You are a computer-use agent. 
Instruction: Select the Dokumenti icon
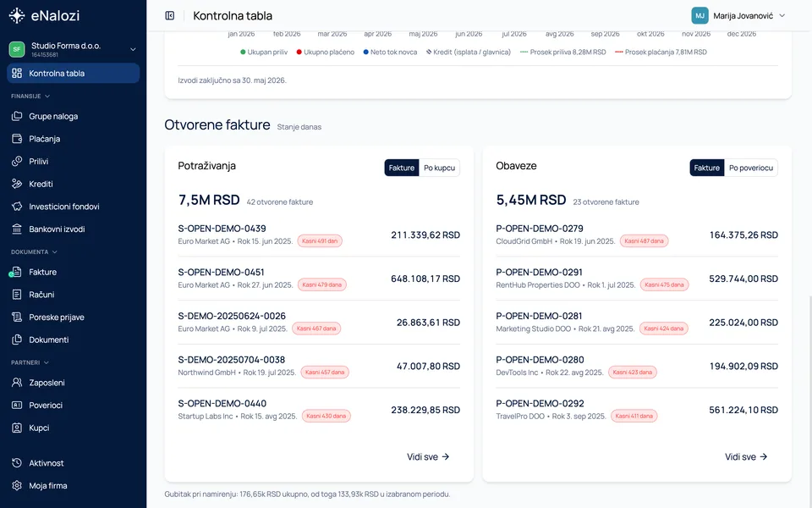[x=17, y=340]
